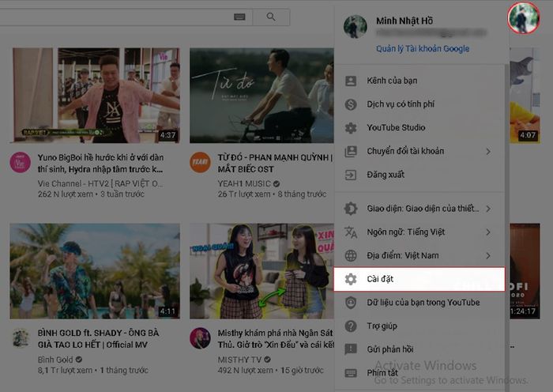Click the search magnifier button
Screen dimensions: 553x392
pos(271,17)
